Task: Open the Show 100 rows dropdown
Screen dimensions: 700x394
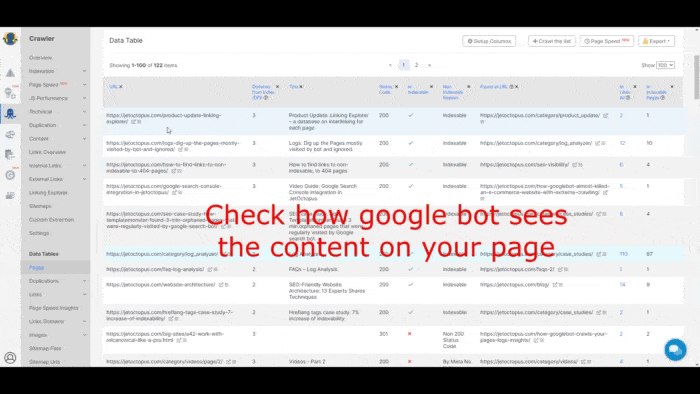Action: [x=665, y=65]
